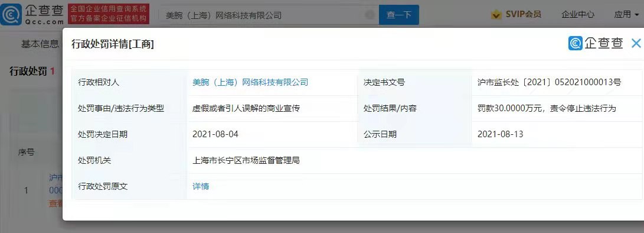Click the 公示日期 label cell
The width and height of the screenshot is (644, 233).
414,134
